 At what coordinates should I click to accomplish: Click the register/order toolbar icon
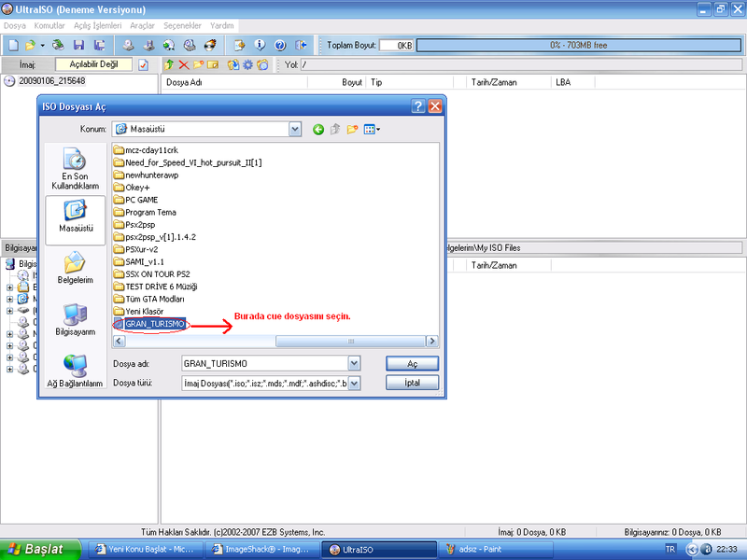click(239, 45)
